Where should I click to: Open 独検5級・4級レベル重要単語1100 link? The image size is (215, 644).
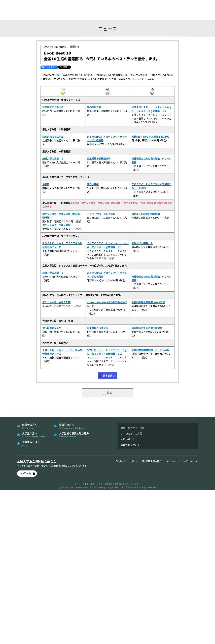pyautogui.click(x=150, y=137)
